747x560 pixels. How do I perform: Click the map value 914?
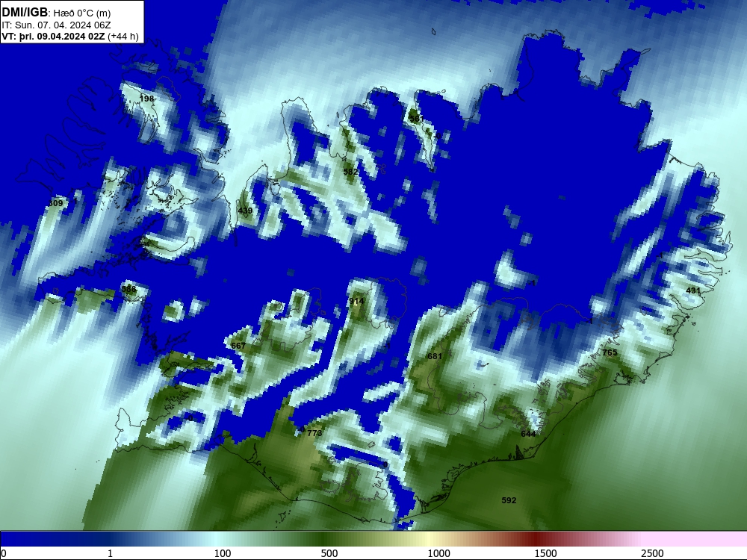pos(356,302)
